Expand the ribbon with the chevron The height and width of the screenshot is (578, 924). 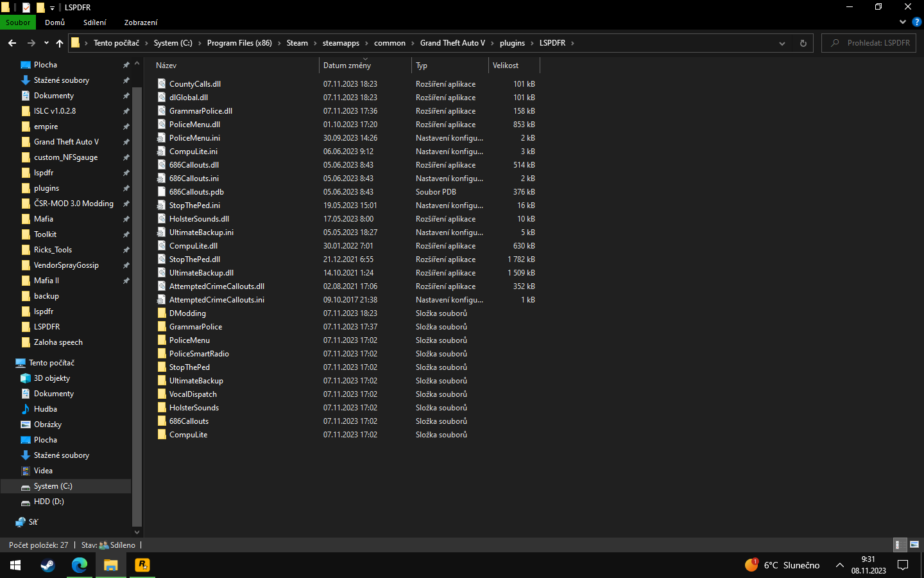903,22
